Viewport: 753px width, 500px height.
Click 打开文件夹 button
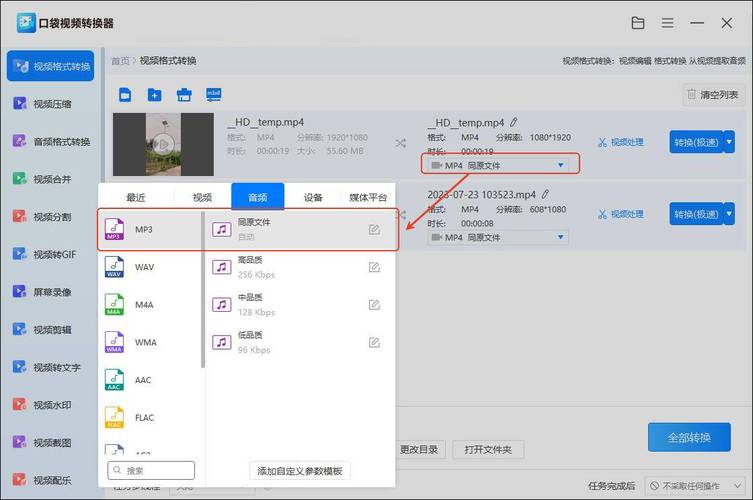click(488, 450)
